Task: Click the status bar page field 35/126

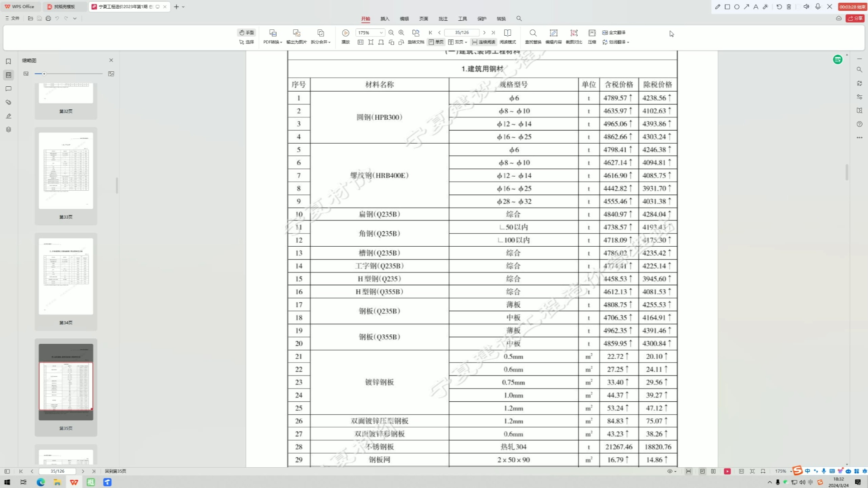Action: click(57, 471)
